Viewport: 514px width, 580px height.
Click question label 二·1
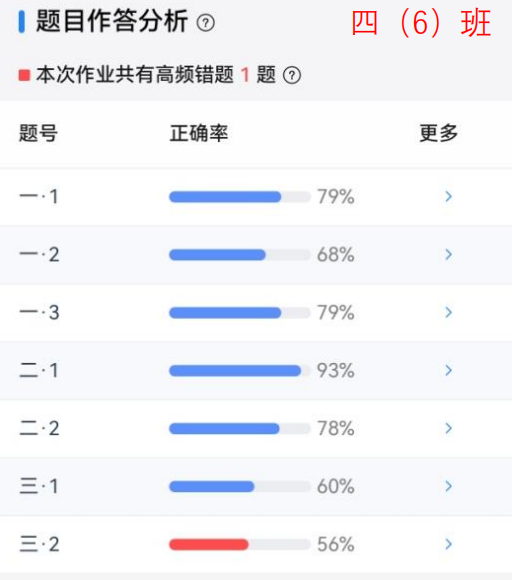click(x=39, y=371)
